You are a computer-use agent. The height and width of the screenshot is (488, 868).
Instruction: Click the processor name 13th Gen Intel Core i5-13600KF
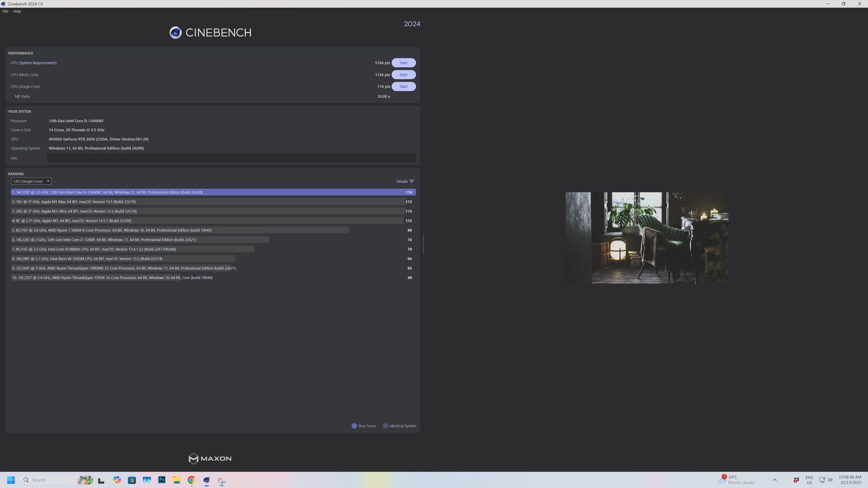[x=76, y=121]
